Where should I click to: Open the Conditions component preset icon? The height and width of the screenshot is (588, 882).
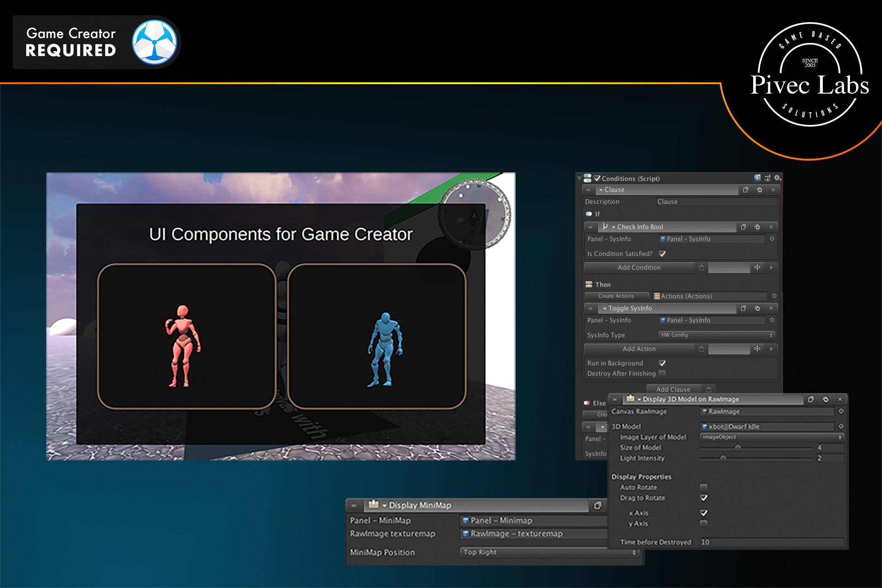click(767, 178)
